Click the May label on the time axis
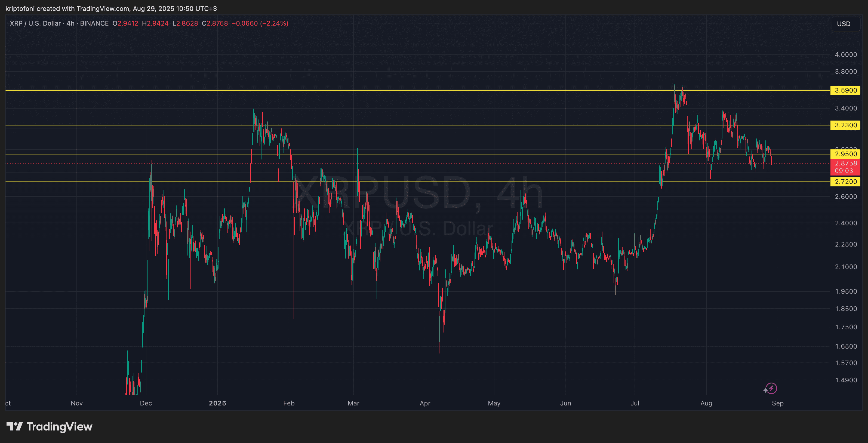This screenshot has height=443, width=868. pos(494,403)
